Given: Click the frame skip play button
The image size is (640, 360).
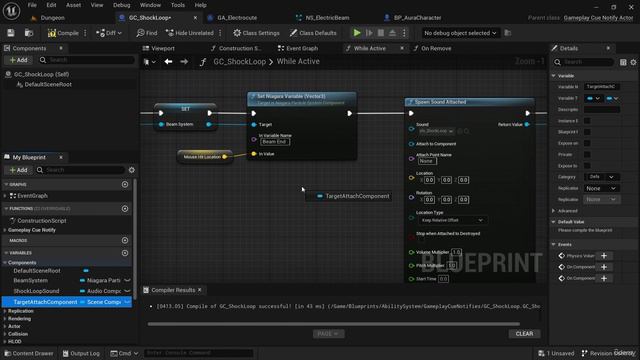Looking at the screenshot, I should [x=369, y=33].
